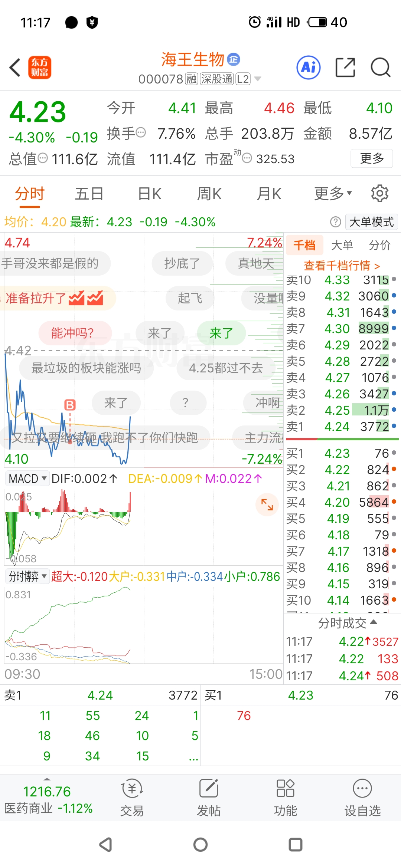This screenshot has height=868, width=401.
Task: Switch to 五日 tab
Action: 89,194
